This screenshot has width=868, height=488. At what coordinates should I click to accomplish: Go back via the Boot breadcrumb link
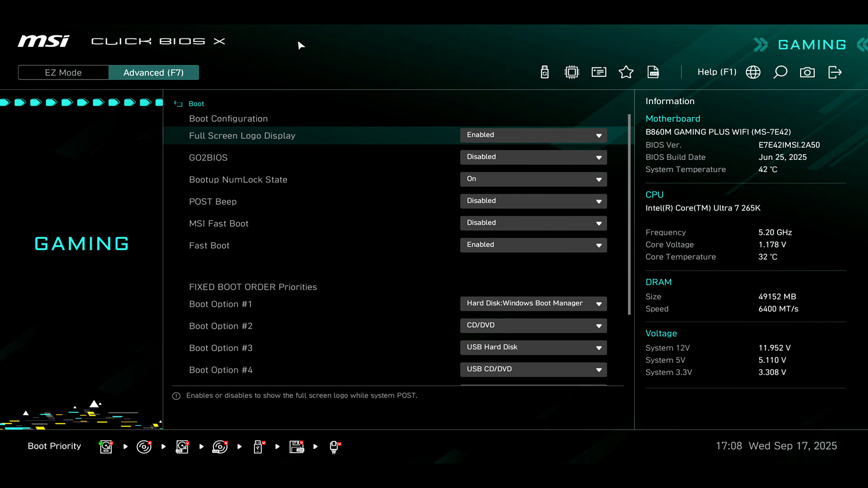click(x=196, y=104)
